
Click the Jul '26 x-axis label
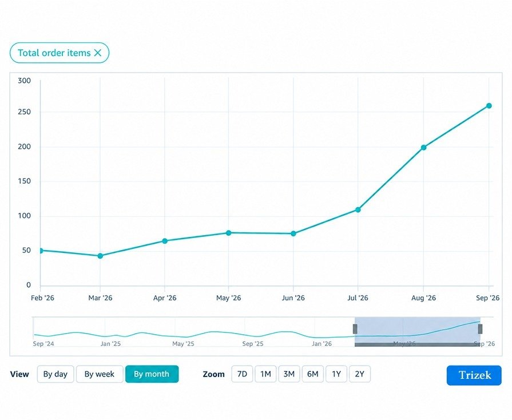358,298
